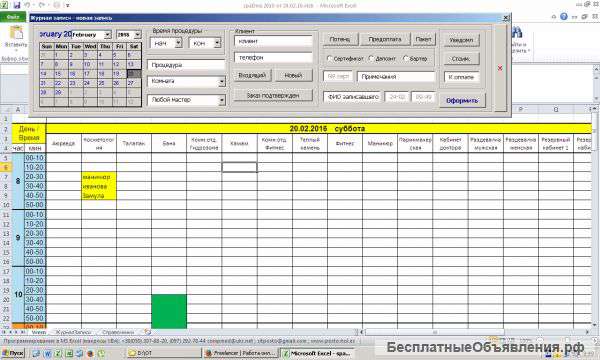Open the кон end time dropdown

[217, 43]
